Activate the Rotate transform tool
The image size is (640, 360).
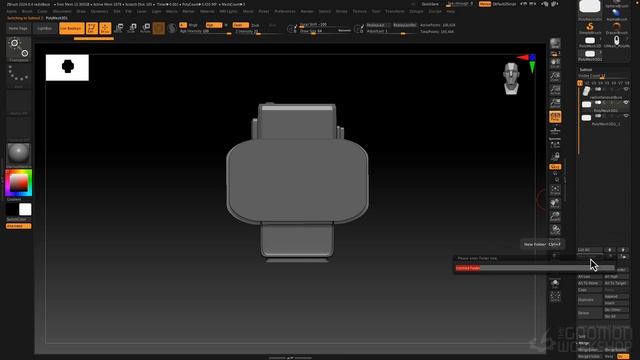(145, 28)
